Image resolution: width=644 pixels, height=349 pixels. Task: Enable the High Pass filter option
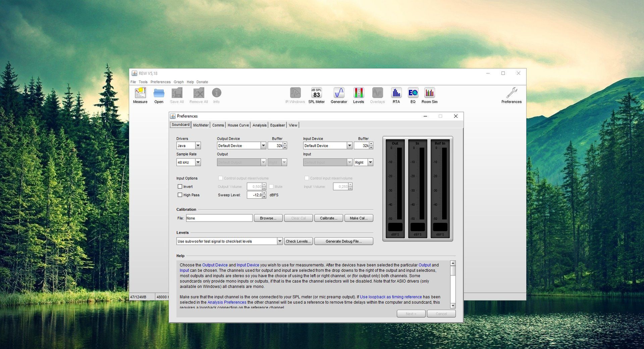(180, 195)
